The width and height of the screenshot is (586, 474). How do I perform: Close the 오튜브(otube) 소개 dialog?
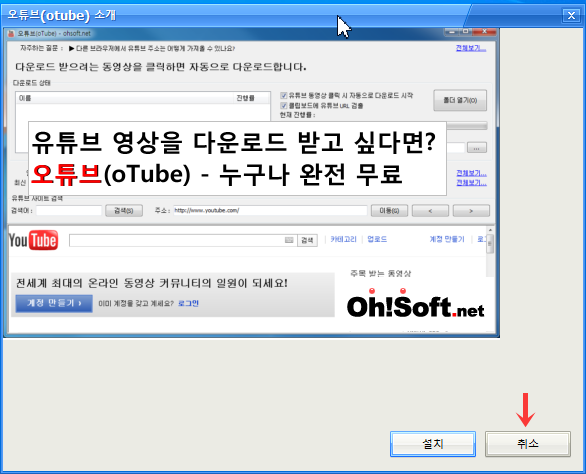pos(571,16)
